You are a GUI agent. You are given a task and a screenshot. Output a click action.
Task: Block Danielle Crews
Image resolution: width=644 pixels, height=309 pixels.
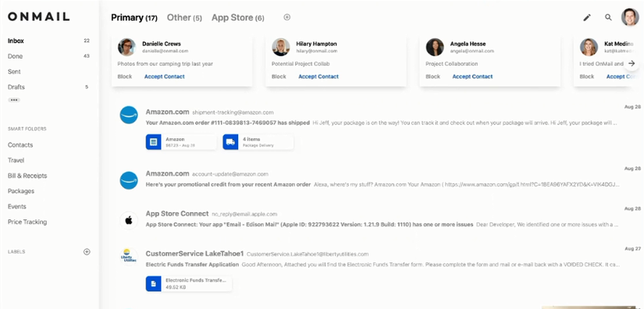[125, 76]
